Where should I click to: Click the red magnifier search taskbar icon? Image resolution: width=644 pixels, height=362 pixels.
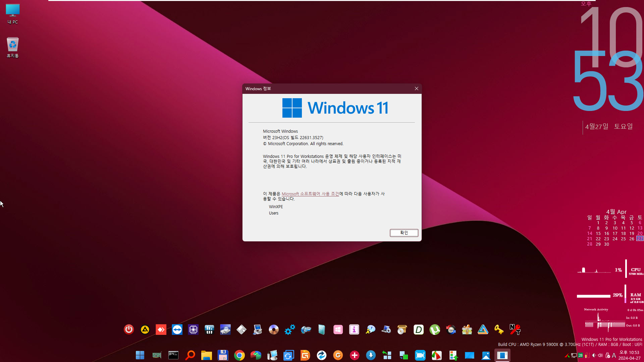point(190,355)
